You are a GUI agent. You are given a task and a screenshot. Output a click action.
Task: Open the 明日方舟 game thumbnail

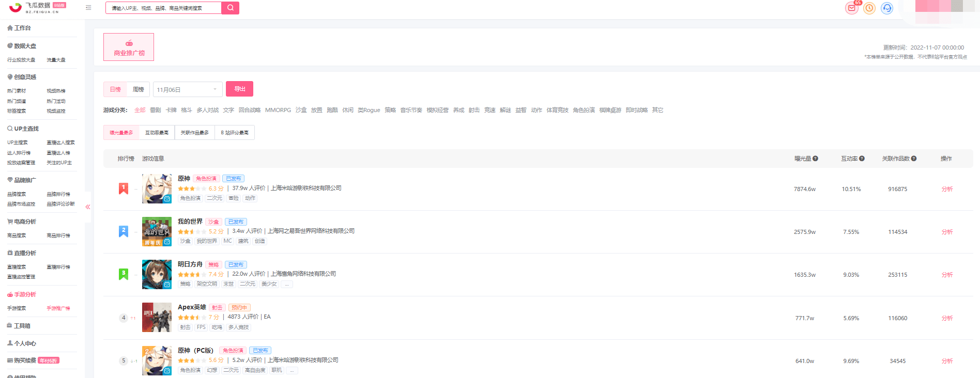pyautogui.click(x=157, y=274)
